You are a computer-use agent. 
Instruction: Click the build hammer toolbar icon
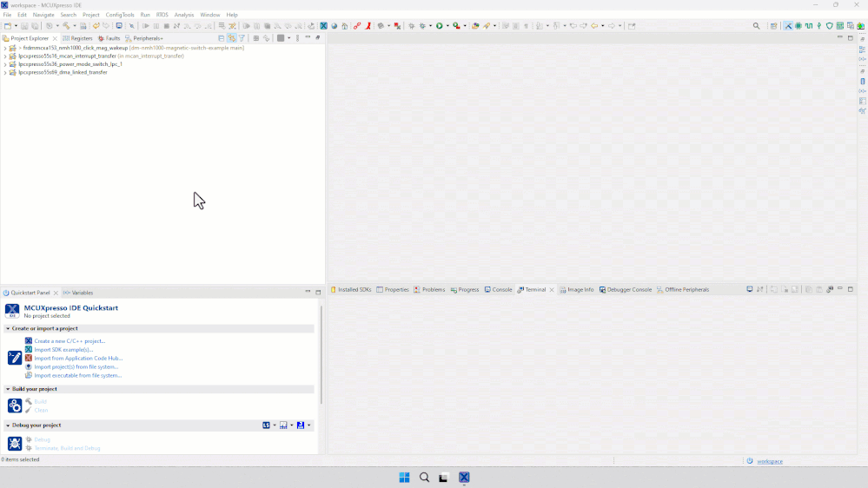[x=66, y=26]
